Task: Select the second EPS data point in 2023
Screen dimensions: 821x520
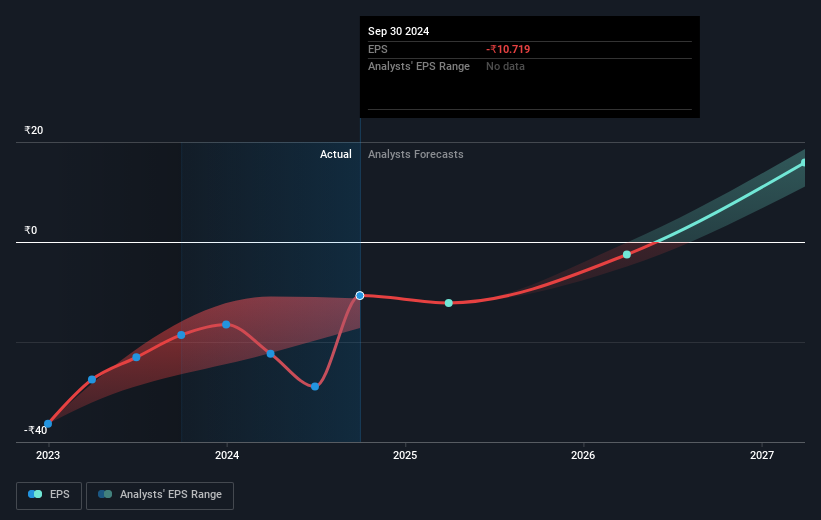Action: (92, 379)
